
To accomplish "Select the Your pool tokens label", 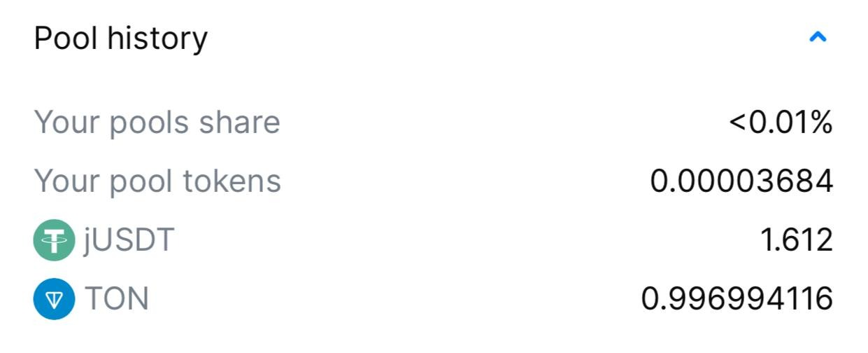I will tap(157, 181).
